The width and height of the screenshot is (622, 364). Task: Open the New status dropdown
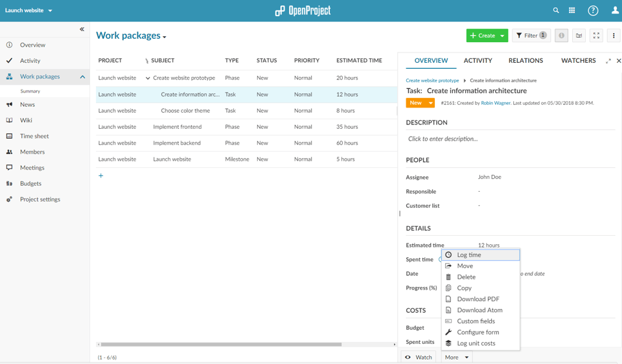tap(420, 103)
